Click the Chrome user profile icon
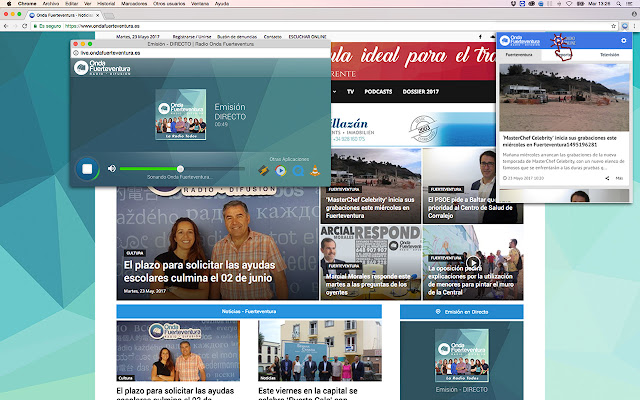Image resolution: width=640 pixels, height=400 pixels. (x=634, y=14)
